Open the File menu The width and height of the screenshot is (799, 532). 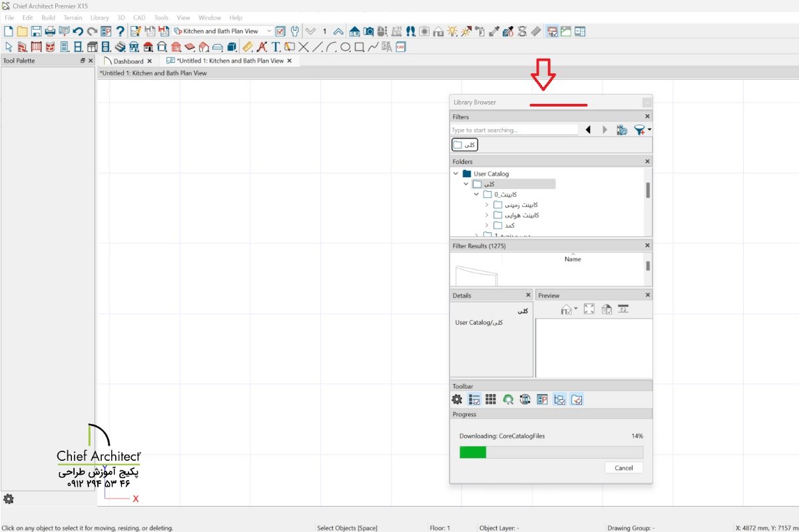9,17
